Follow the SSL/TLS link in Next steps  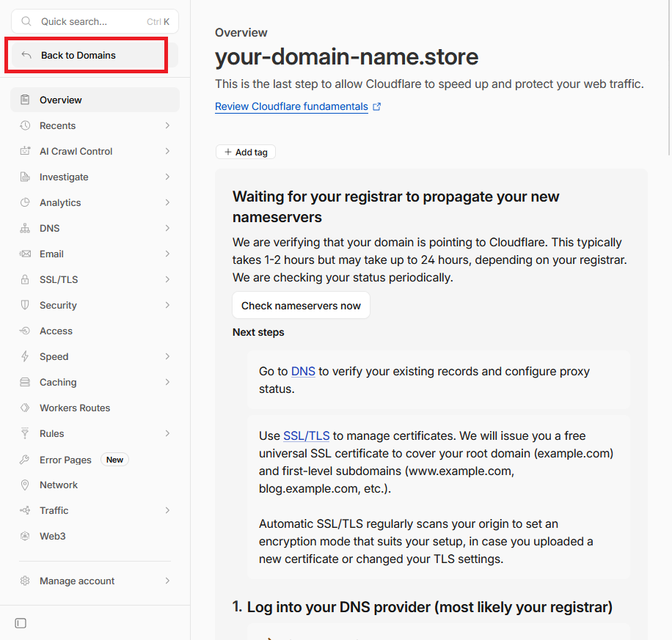pyautogui.click(x=307, y=435)
